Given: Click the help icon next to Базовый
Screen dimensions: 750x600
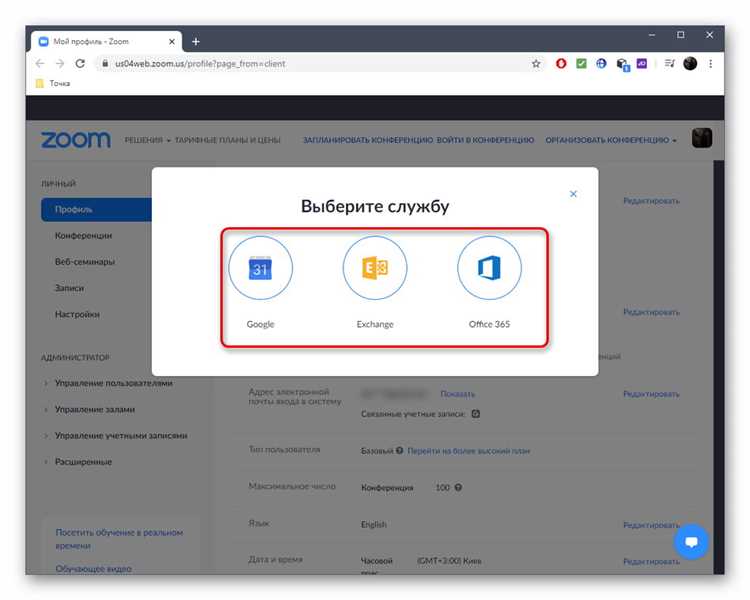Looking at the screenshot, I should tap(399, 450).
